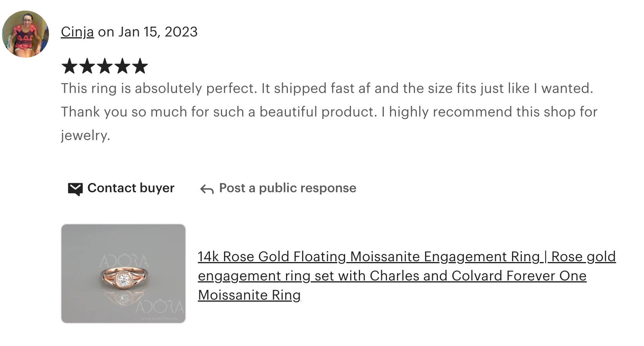Click the ring's reflection in the product photo
Image resolution: width=644 pixels, height=346 pixels.
click(124, 297)
